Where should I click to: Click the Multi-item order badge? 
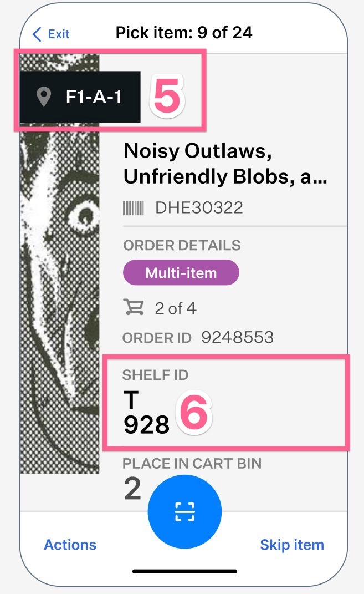pyautogui.click(x=181, y=273)
